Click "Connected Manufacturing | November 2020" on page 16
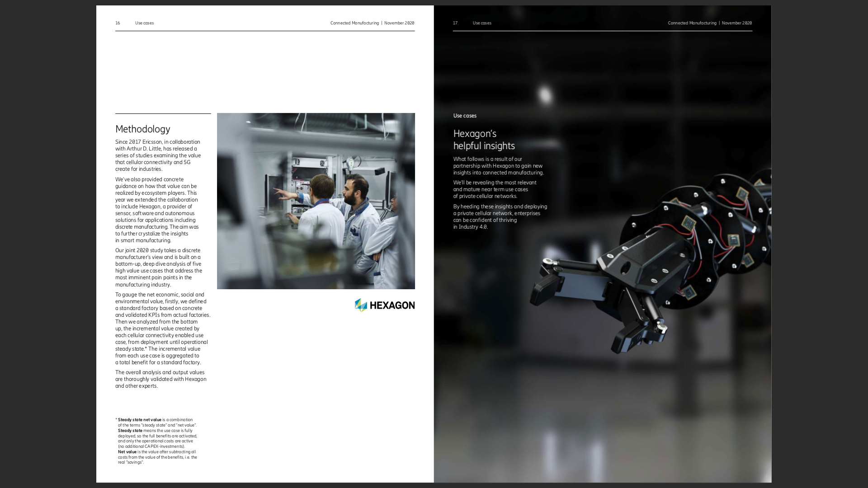Viewport: 868px width, 488px height. coord(372,23)
